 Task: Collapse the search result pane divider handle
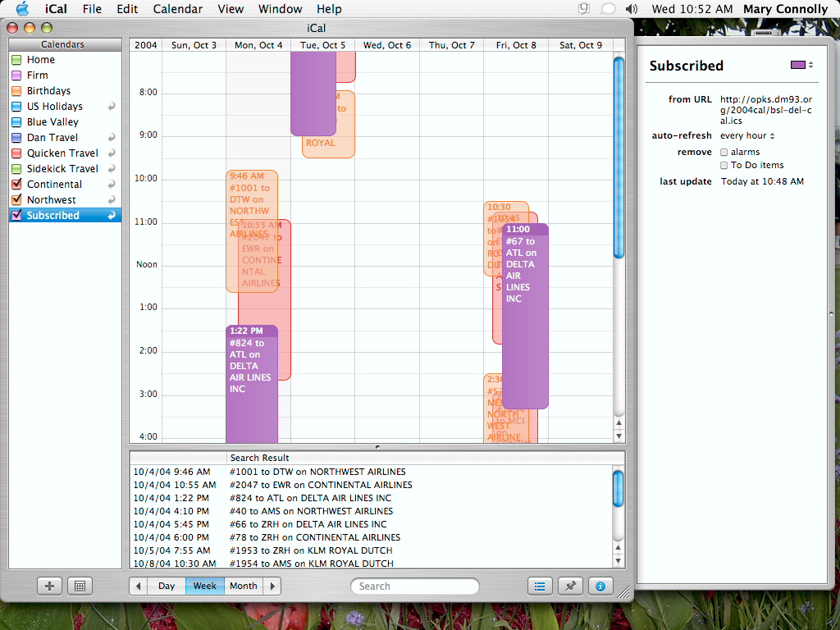pos(377,447)
